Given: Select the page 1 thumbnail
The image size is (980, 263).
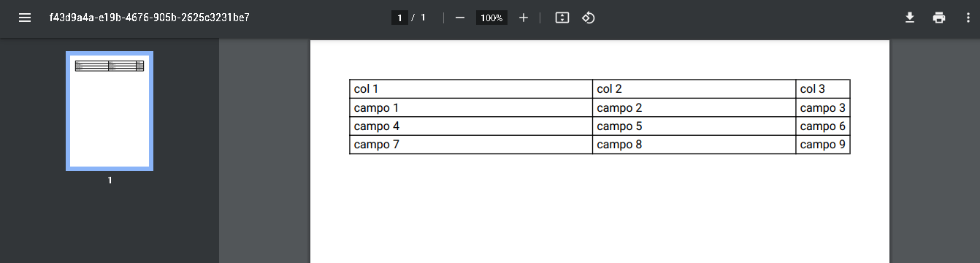Looking at the screenshot, I should pos(110,111).
